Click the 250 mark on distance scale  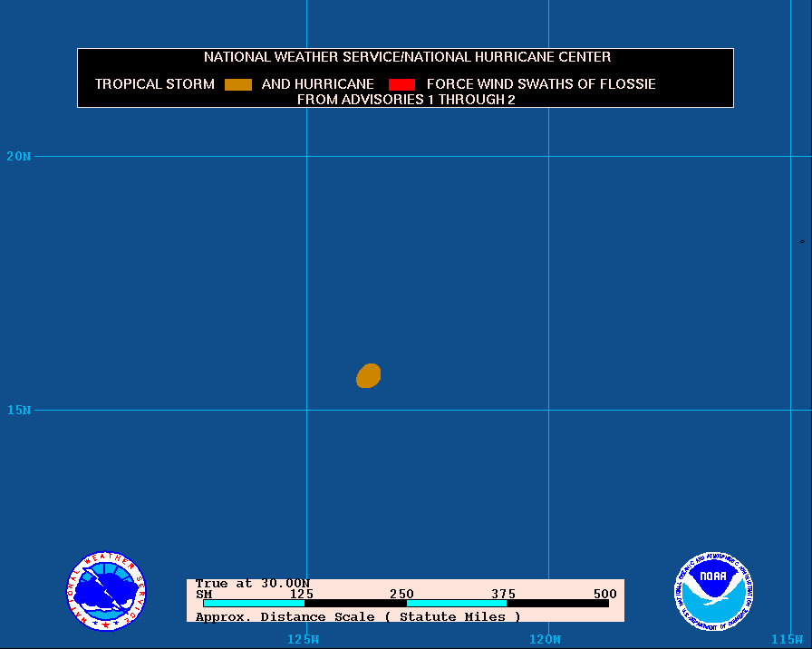pos(401,594)
